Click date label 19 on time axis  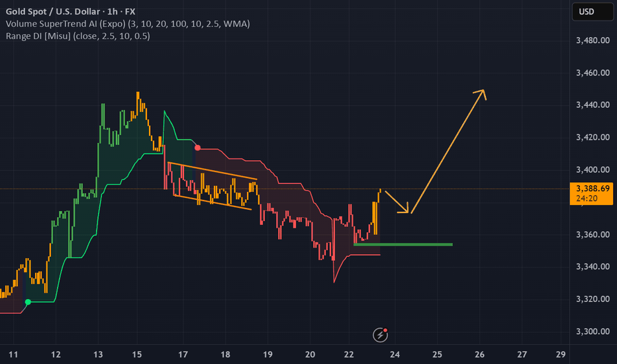267,355
